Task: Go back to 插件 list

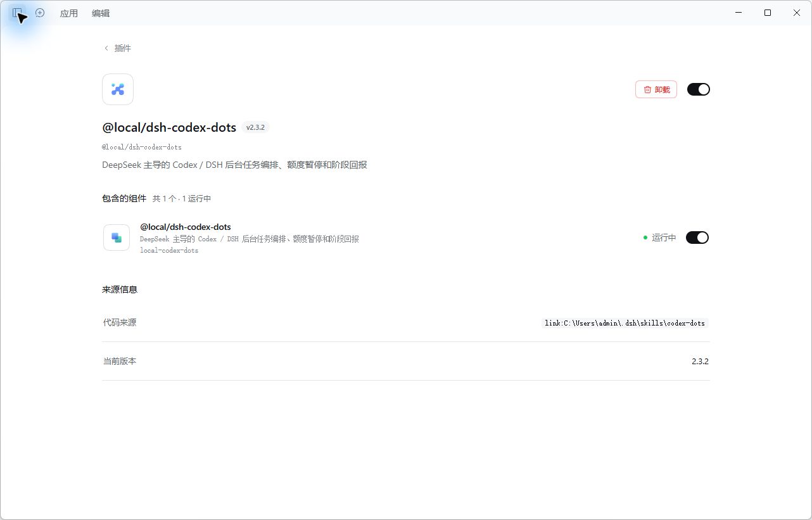Action: coord(118,48)
